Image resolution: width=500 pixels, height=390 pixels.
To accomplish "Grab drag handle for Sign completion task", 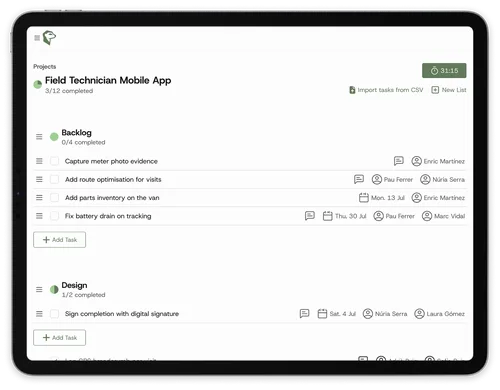I will tap(39, 314).
